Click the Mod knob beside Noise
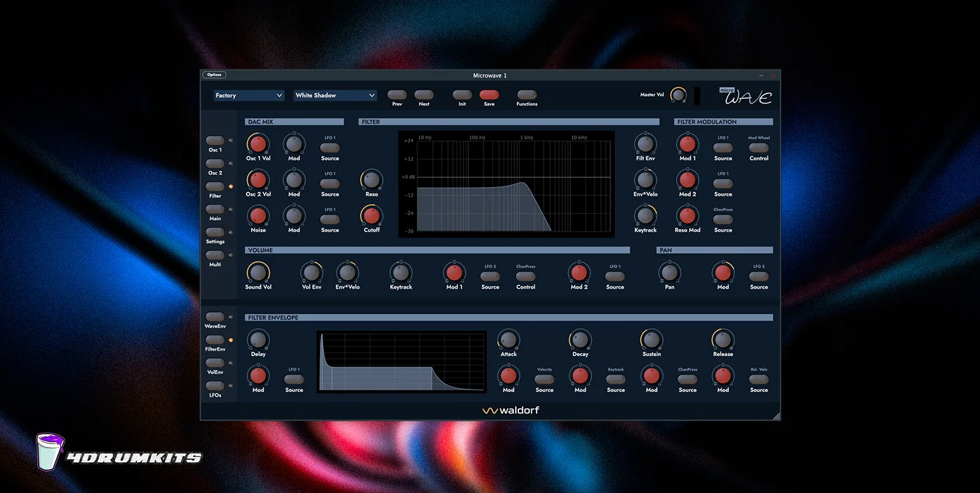This screenshot has width=980, height=493. (x=294, y=216)
